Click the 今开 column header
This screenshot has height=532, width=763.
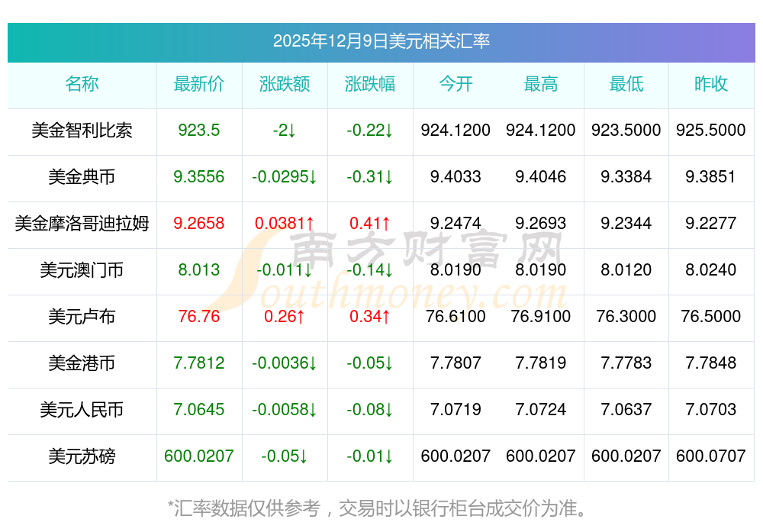click(x=456, y=84)
